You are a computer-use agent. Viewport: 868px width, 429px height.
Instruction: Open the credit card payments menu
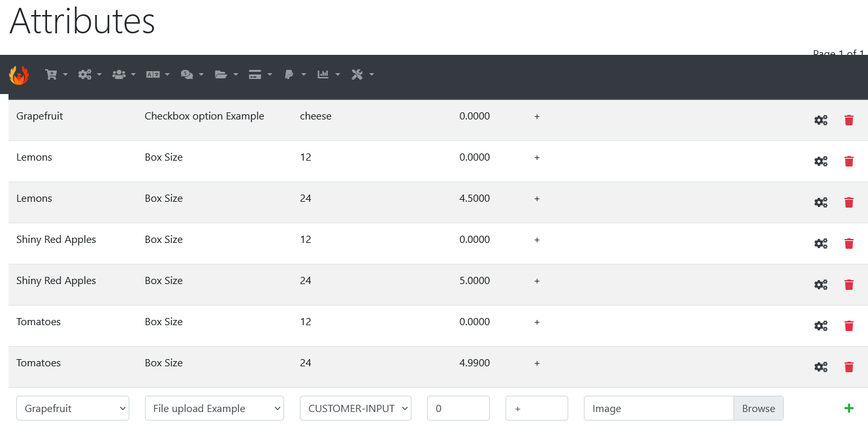tap(261, 74)
